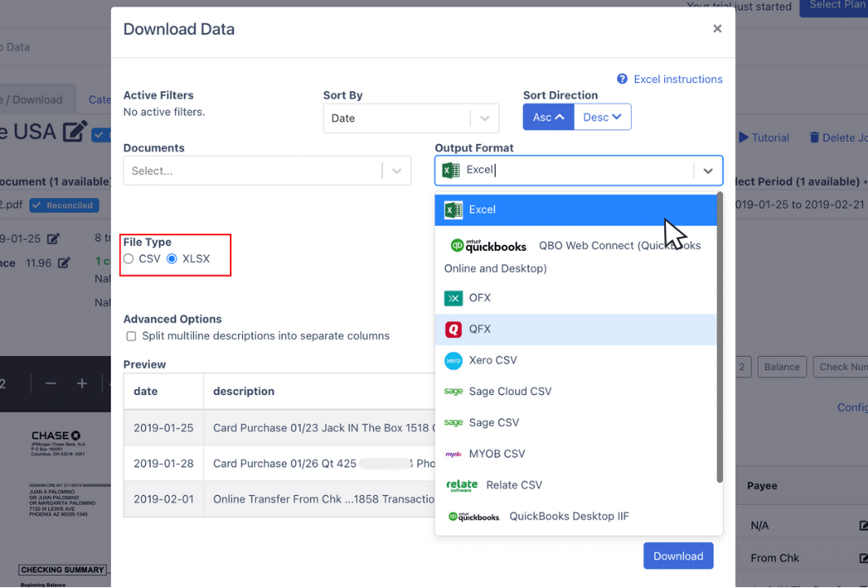The image size is (868, 588).
Task: Click preview date cell 2019-01-25
Action: (163, 428)
